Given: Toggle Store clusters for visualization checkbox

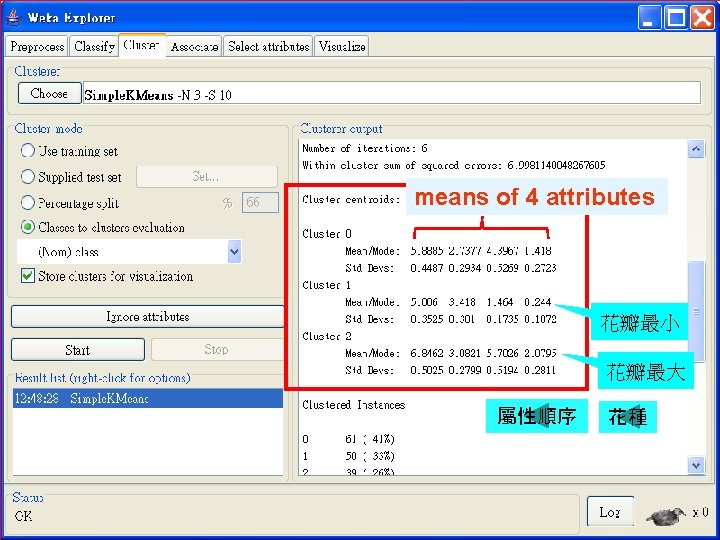Looking at the screenshot, I should (x=28, y=276).
